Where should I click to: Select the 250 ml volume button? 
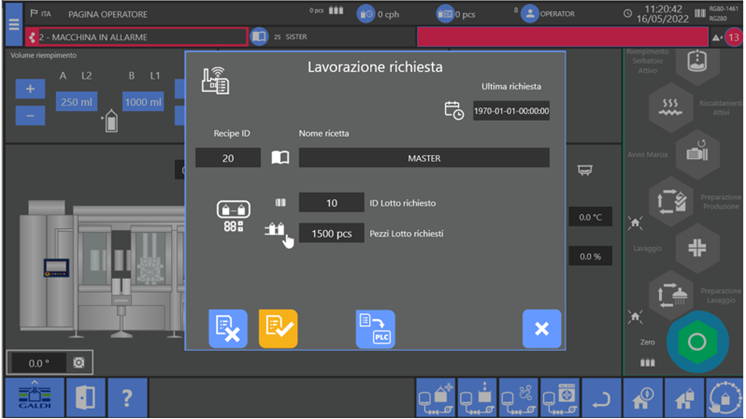pyautogui.click(x=76, y=102)
